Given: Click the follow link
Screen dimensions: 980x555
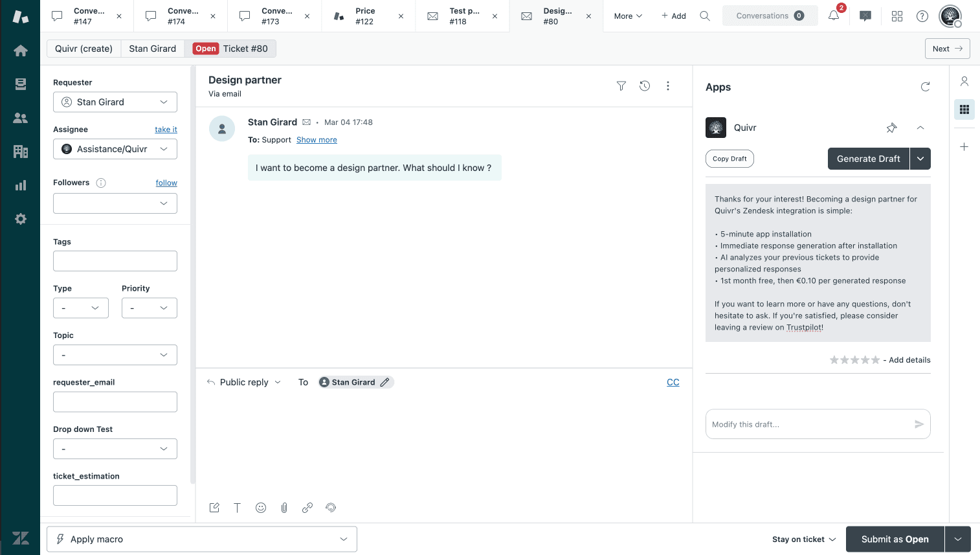Looking at the screenshot, I should (166, 183).
